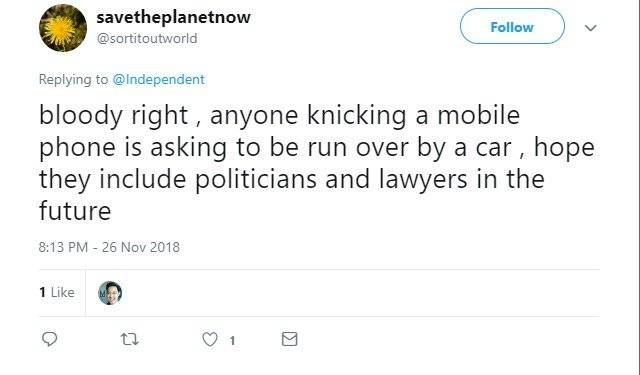Open the savetheplanetnow display name profile
This screenshot has height=375, width=640.
[x=173, y=17]
